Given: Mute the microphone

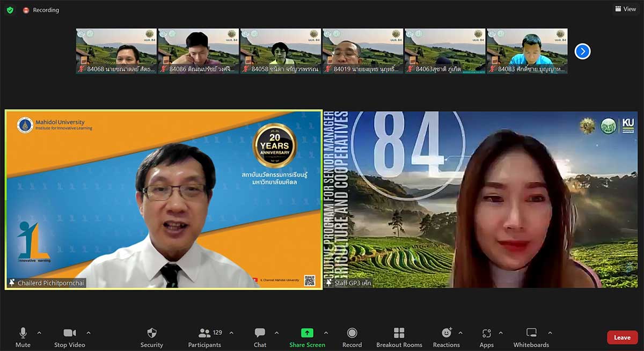Looking at the screenshot, I should coord(23,337).
